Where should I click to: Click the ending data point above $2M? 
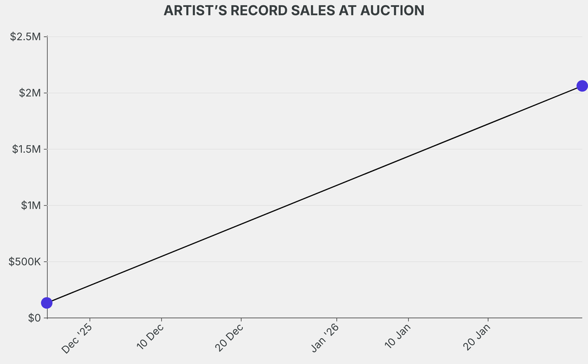(582, 86)
